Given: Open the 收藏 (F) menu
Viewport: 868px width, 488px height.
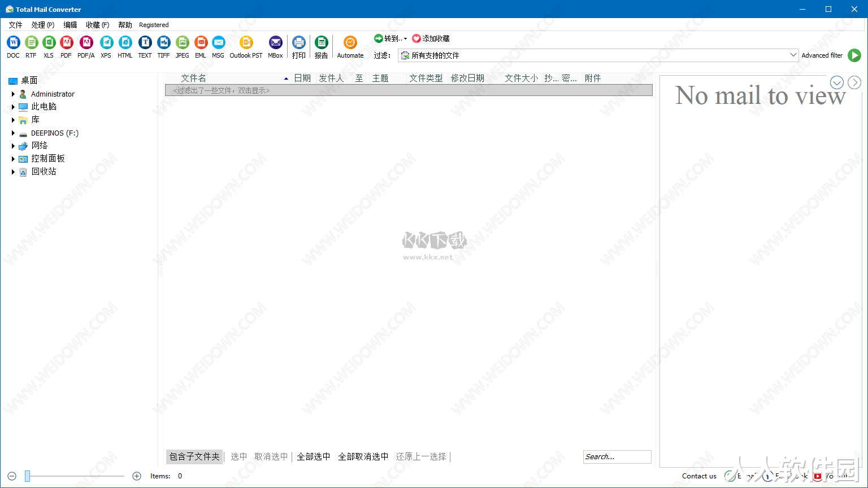Looking at the screenshot, I should coord(98,25).
